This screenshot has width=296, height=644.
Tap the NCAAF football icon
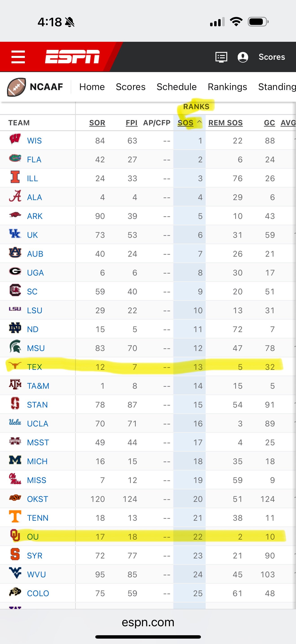[16, 87]
